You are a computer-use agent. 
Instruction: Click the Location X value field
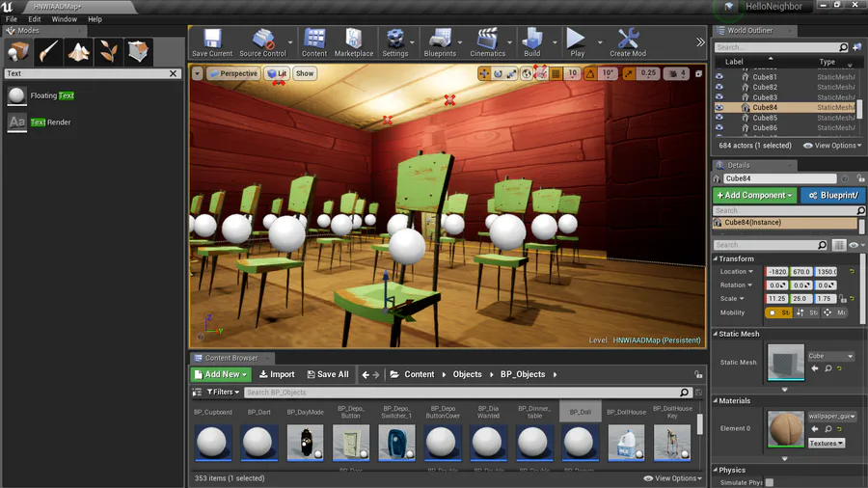click(x=776, y=272)
